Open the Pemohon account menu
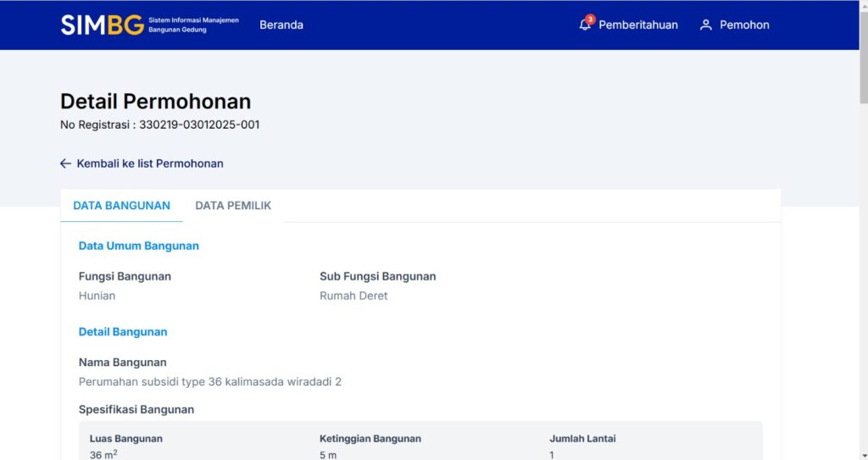This screenshot has height=460, width=868. point(744,25)
